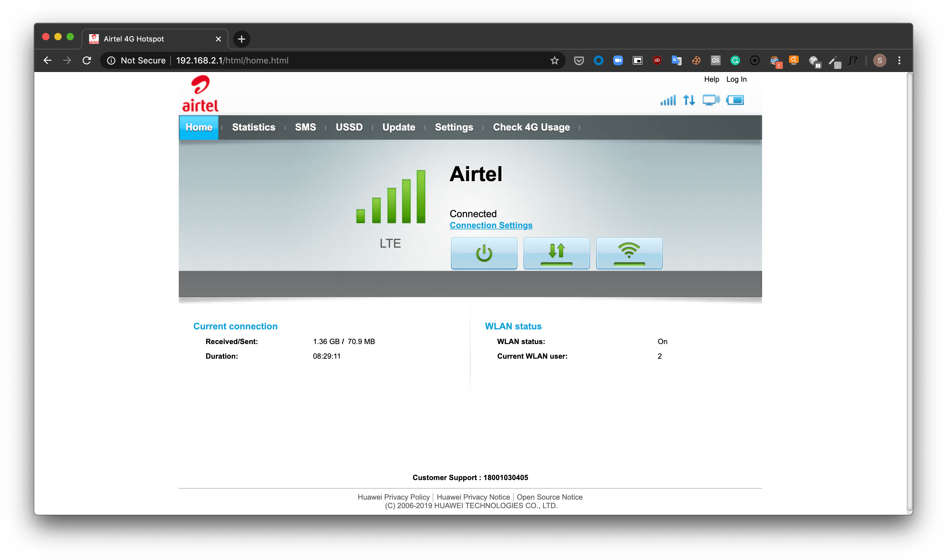Open the Connection Settings link
Viewport: 947px width, 560px height.
pyautogui.click(x=491, y=225)
